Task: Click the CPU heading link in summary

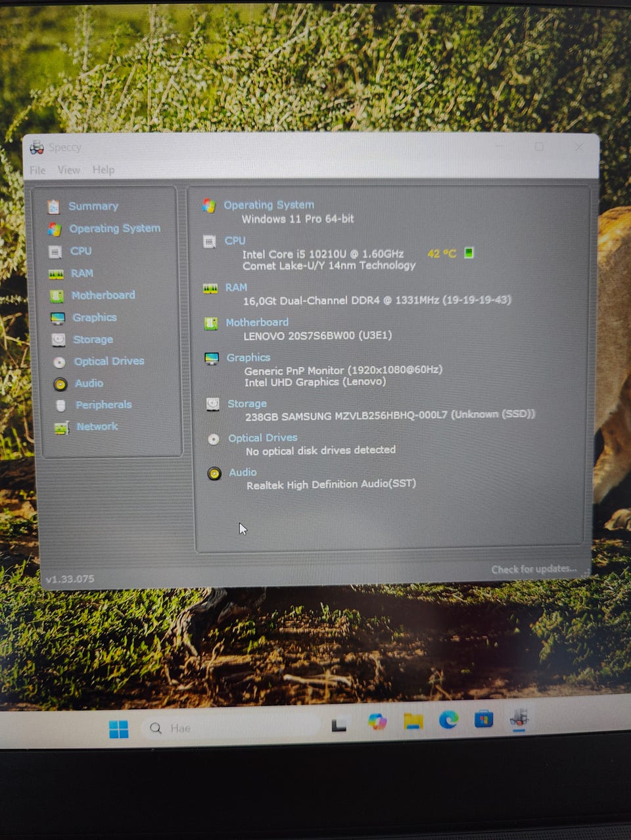Action: [235, 241]
